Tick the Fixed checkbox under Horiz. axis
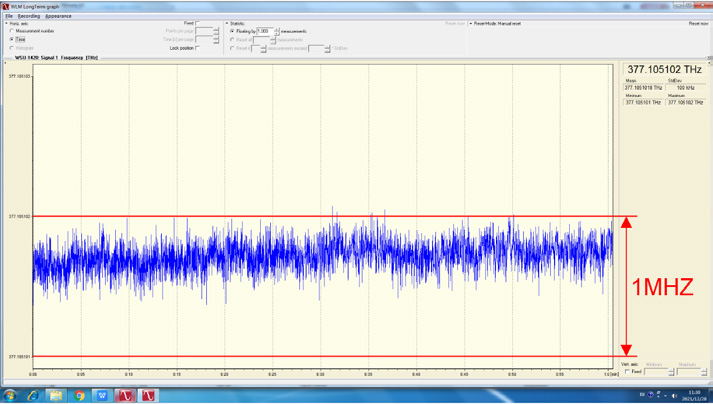Viewport: 713px width, 404px height. 198,23
